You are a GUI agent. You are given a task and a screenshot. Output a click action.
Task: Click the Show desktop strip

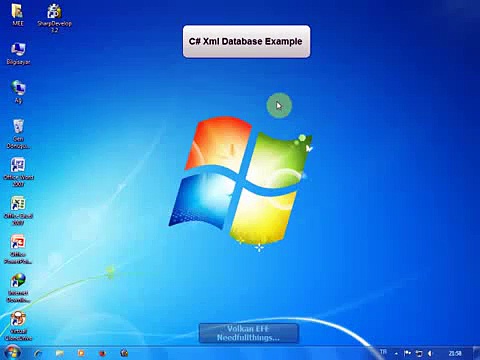click(477, 353)
